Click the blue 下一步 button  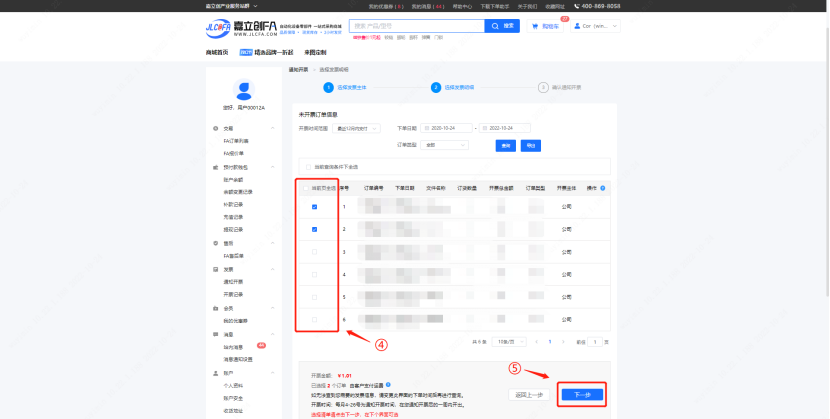(x=582, y=394)
